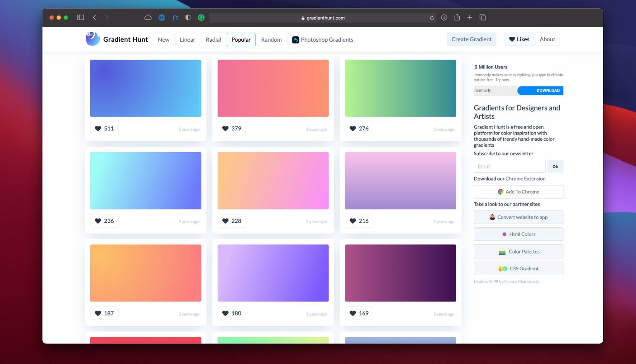Open the pink-orange gradient with 379 likes
Screen dimensions: 636x364
[273, 88]
